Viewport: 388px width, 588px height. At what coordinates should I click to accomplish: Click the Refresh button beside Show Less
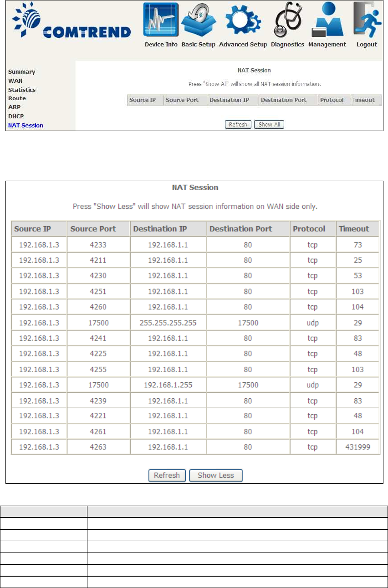(x=167, y=475)
